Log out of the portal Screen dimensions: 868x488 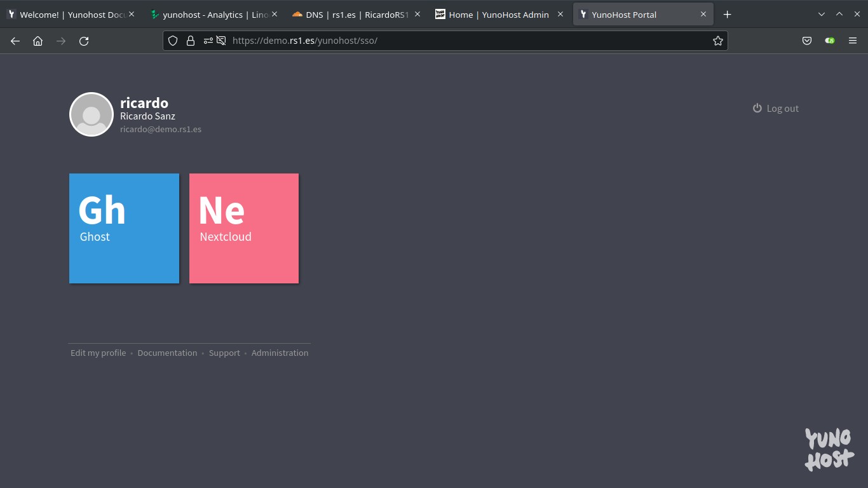(x=776, y=109)
